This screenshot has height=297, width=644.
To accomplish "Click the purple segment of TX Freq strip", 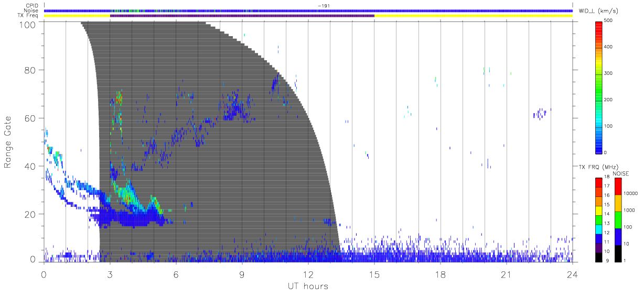I will (242, 16).
